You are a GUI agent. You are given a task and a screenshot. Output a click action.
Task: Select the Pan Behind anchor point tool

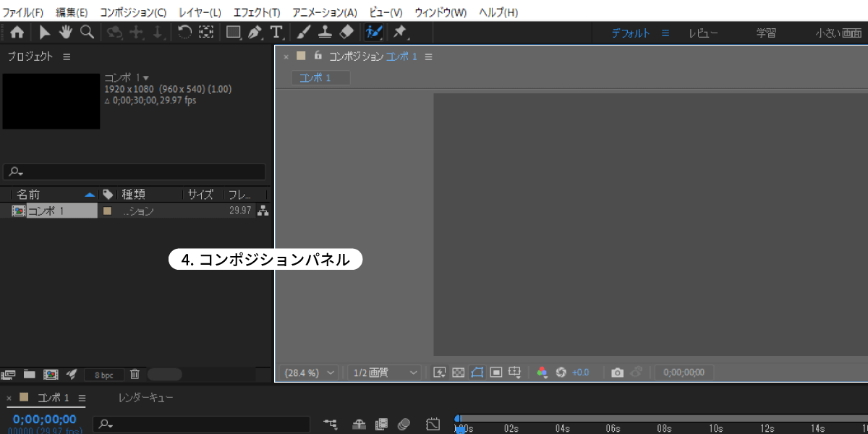[207, 33]
